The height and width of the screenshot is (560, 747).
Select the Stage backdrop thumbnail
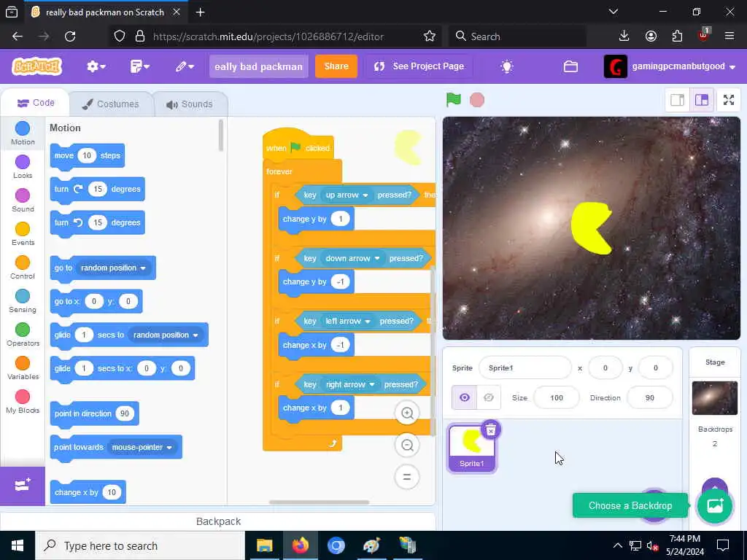[x=715, y=398]
